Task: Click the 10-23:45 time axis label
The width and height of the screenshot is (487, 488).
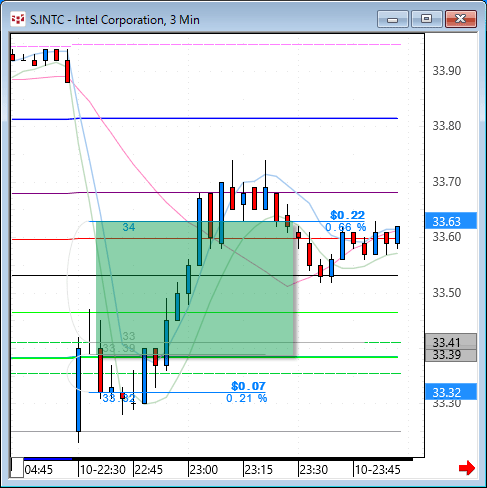Action: 378,470
